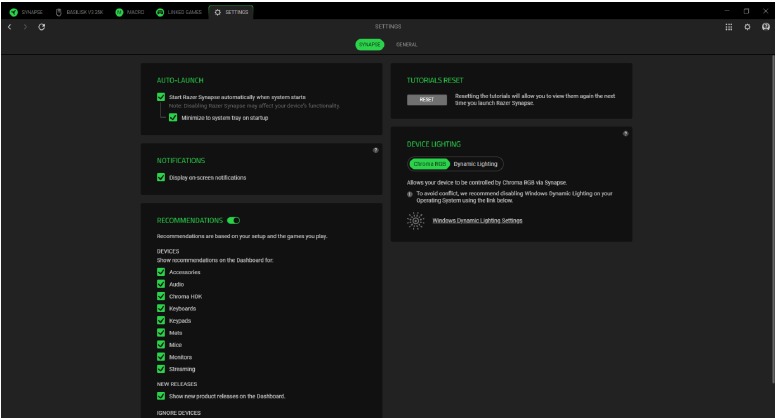Show Device Lighting help info icon
Screen dimensions: 777x418
coord(625,133)
